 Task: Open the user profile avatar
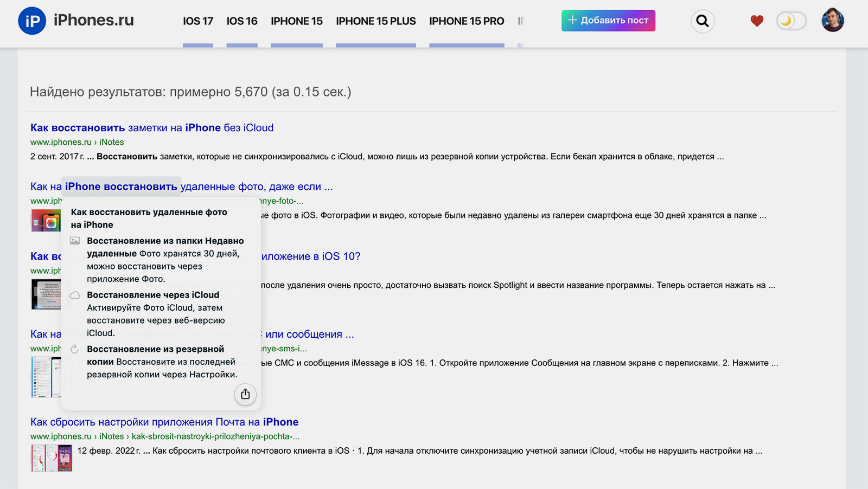(x=832, y=21)
